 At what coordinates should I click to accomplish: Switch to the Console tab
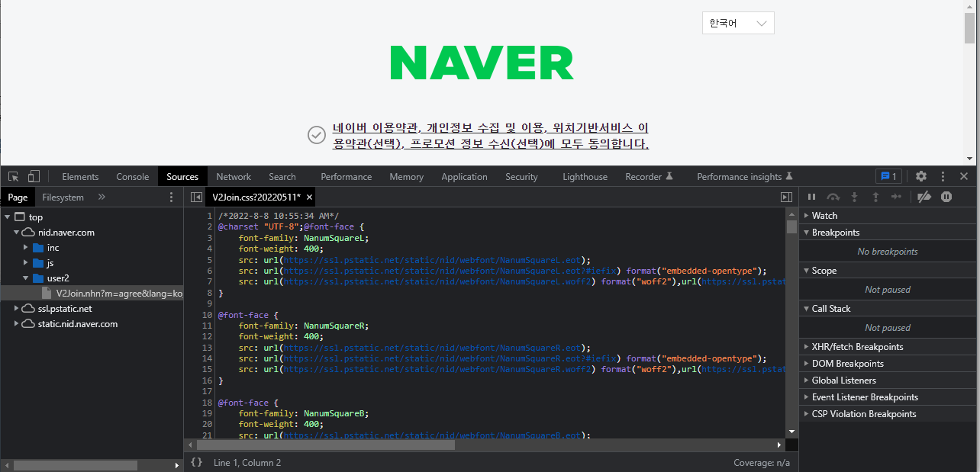(133, 176)
